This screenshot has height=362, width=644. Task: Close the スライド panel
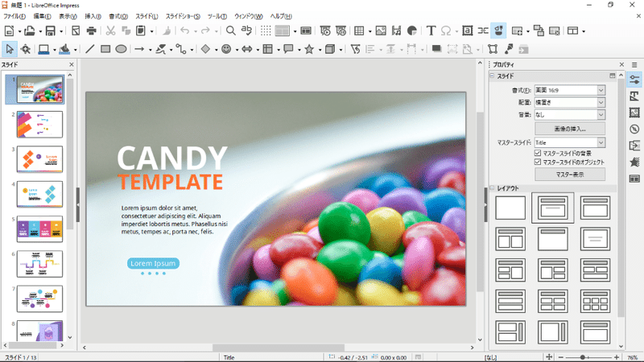point(72,64)
